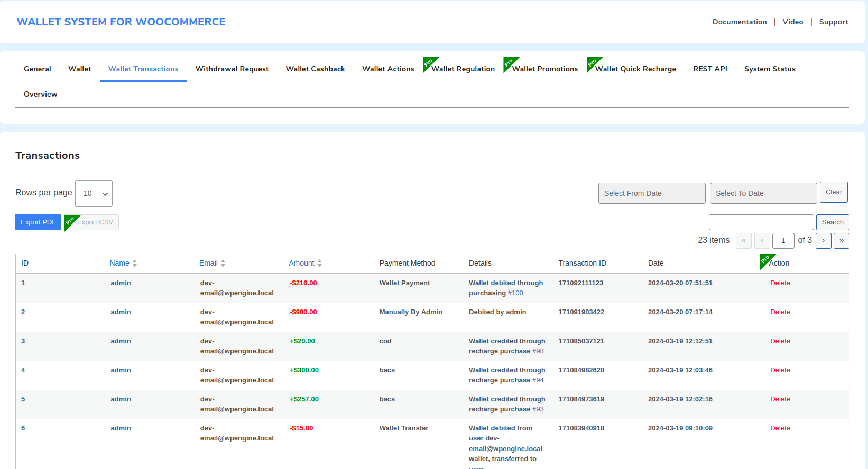Screen dimensions: 868x469
Task: Click the Pro badge on Action column
Action: pyautogui.click(x=765, y=260)
